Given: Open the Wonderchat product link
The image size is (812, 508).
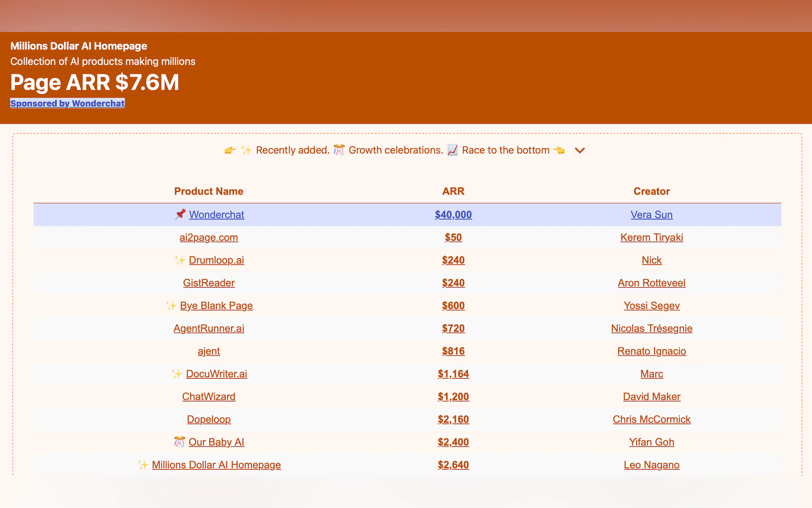Looking at the screenshot, I should [x=216, y=215].
